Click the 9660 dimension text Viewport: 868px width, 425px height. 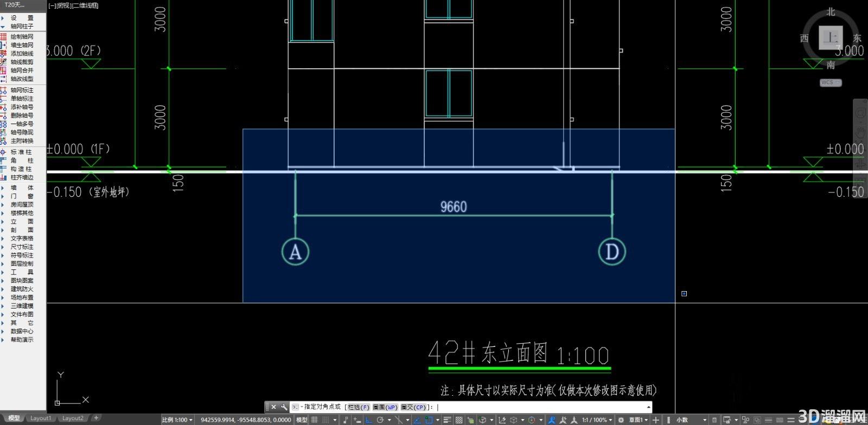click(454, 207)
